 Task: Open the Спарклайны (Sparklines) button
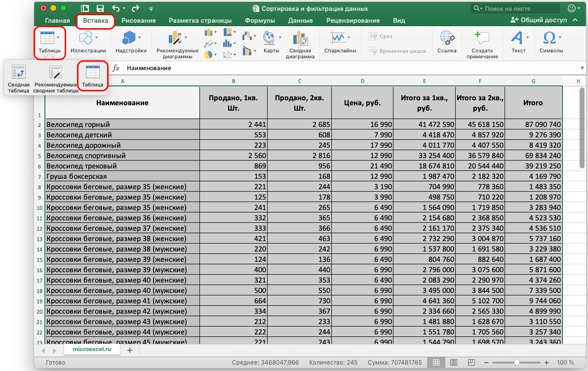340,42
